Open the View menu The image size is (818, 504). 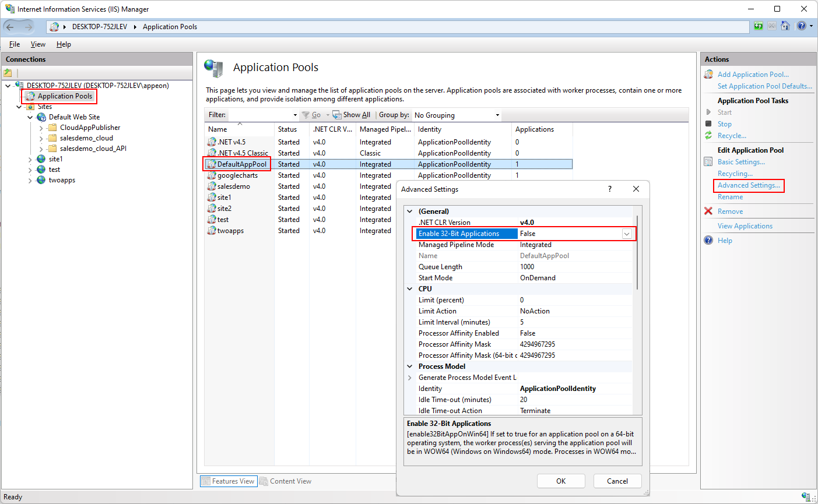click(38, 44)
